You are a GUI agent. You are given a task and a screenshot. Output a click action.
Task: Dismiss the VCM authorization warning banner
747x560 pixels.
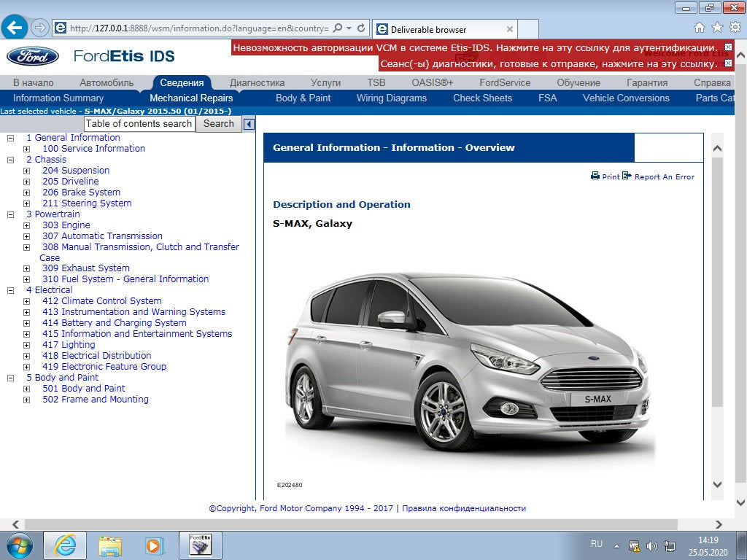pos(728,47)
